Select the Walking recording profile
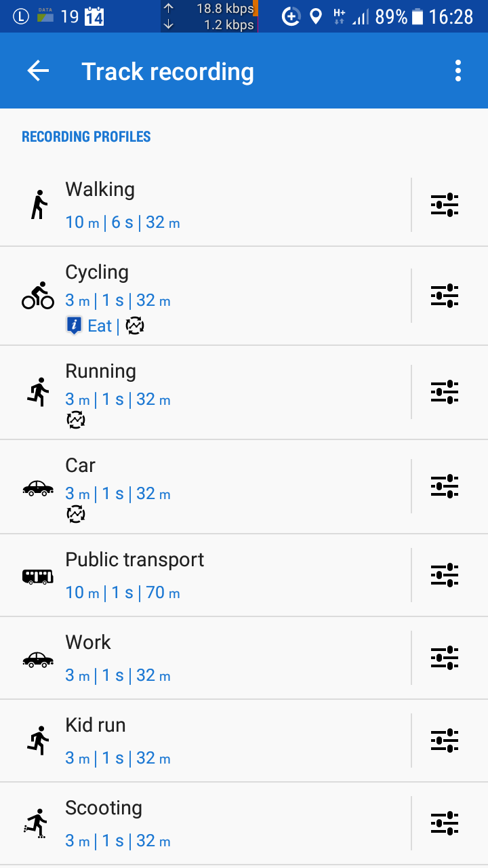 click(x=203, y=205)
